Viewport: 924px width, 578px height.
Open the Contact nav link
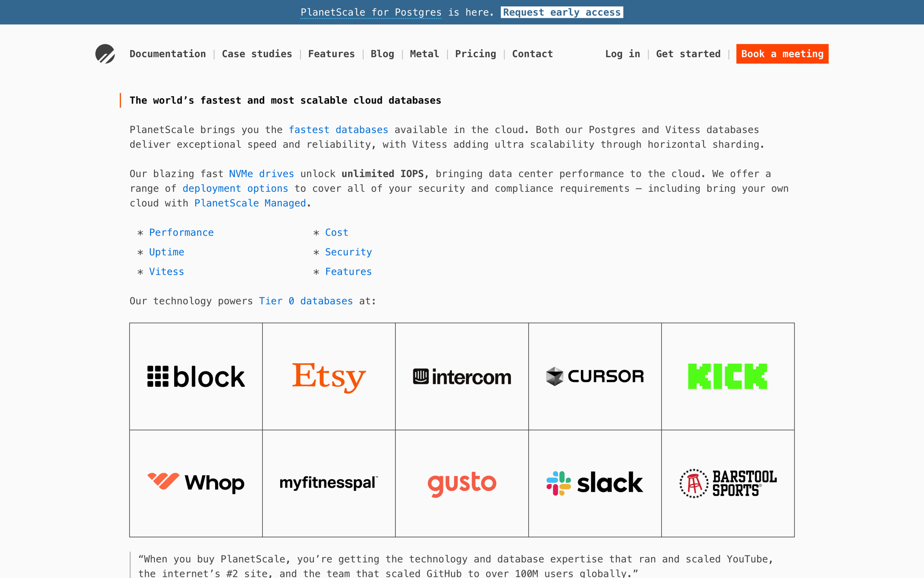[532, 54]
